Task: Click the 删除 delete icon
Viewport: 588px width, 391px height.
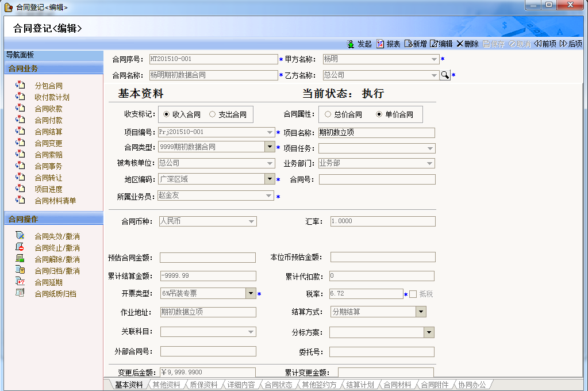Action: pos(460,44)
